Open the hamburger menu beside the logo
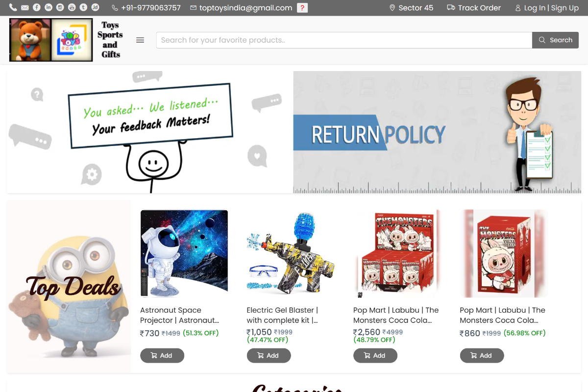 140,40
